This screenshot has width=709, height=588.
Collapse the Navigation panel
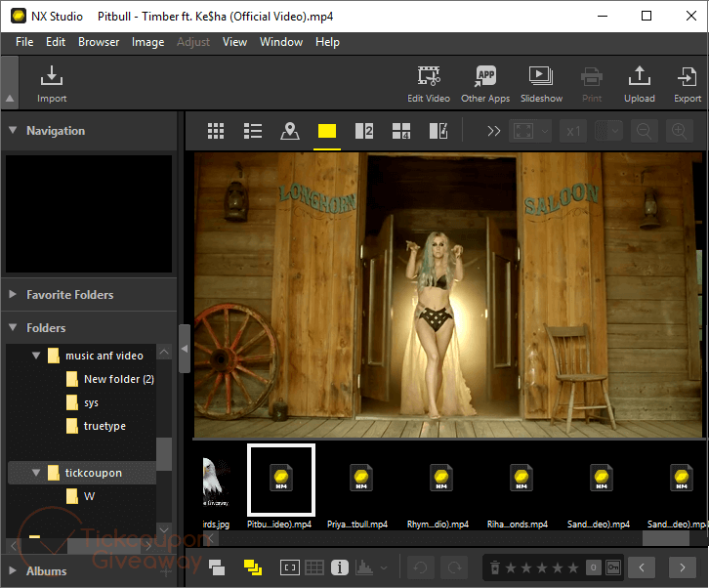click(13, 130)
